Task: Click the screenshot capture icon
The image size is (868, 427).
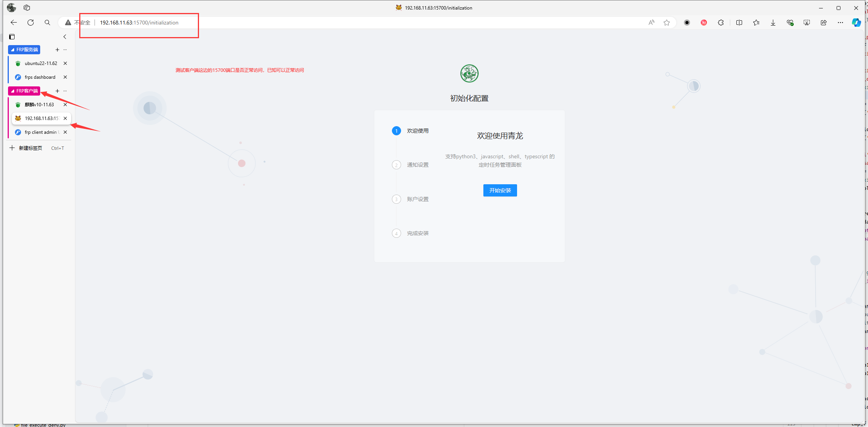Action: coord(807,23)
